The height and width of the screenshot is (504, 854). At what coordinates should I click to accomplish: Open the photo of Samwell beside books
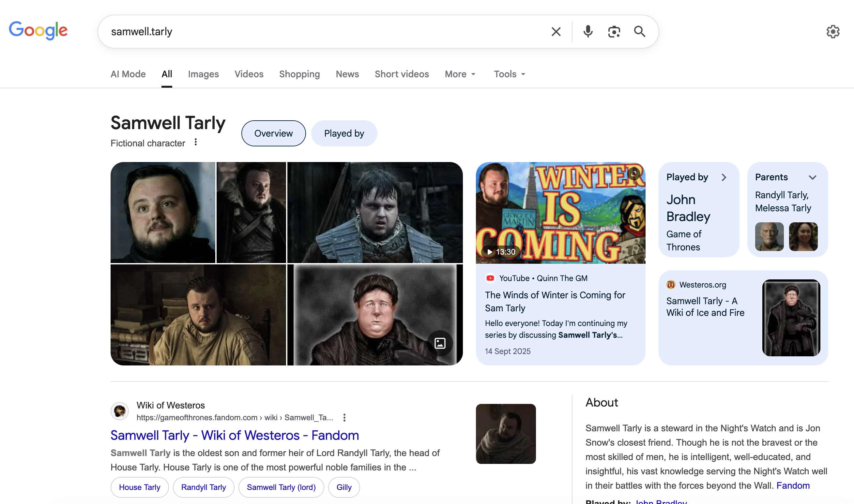tap(198, 315)
